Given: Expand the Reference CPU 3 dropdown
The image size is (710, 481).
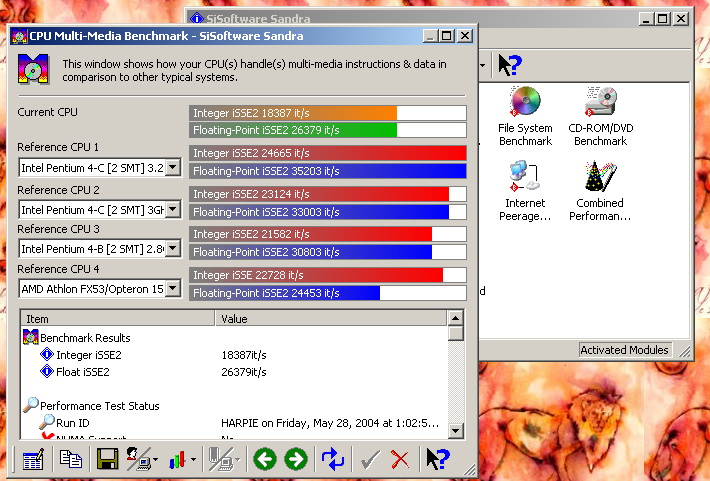Looking at the screenshot, I should click(173, 249).
